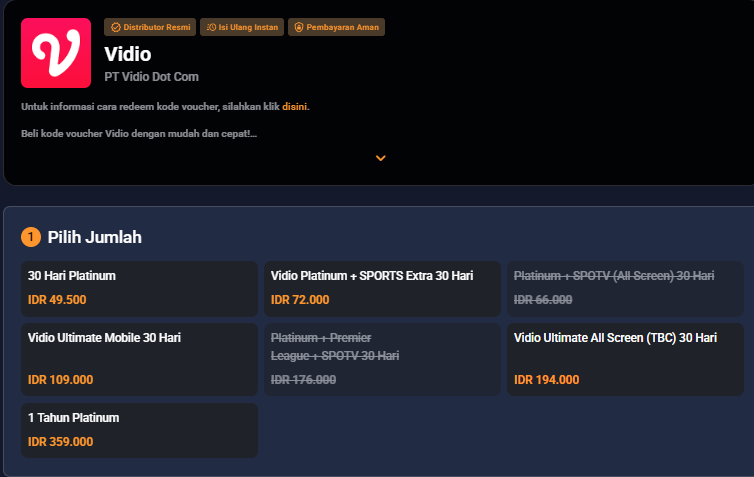Click the Vidio app logo
The height and width of the screenshot is (477, 754).
(56, 53)
